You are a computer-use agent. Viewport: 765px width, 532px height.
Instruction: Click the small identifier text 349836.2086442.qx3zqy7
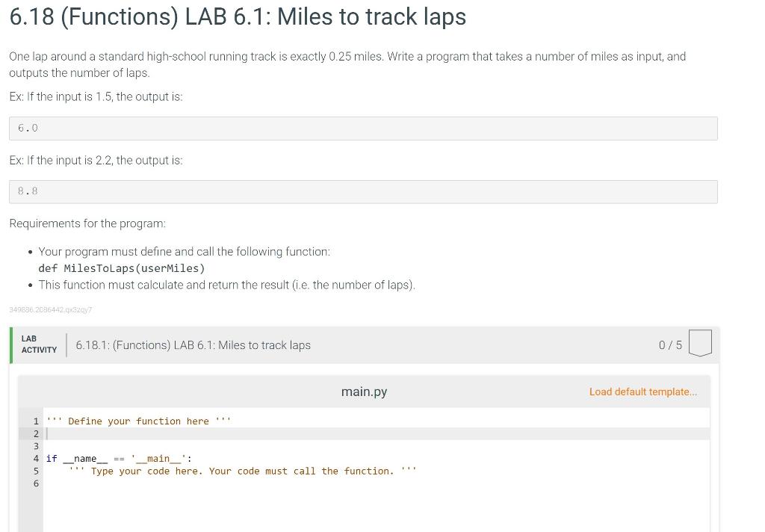coord(52,309)
